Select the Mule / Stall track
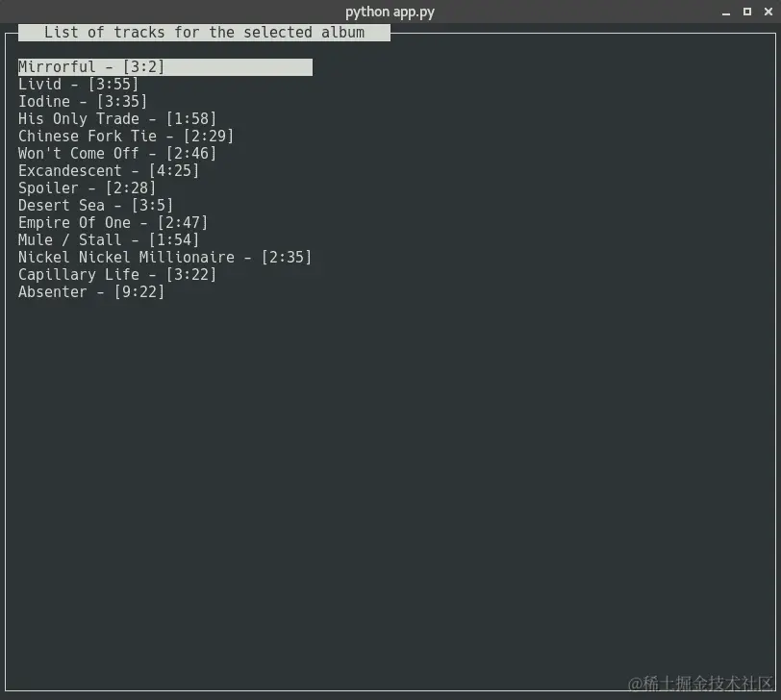This screenshot has height=700, width=781. tap(109, 240)
